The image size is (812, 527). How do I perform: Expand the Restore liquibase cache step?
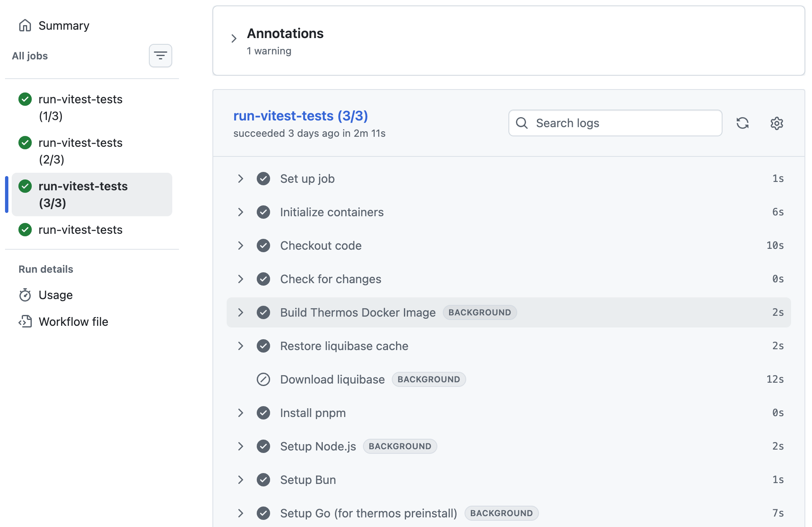point(240,346)
